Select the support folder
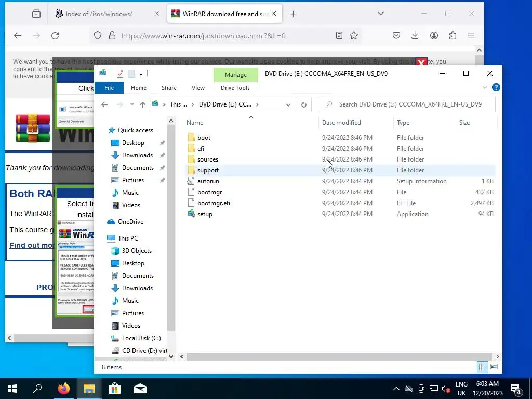Screen dimensions: 532x399 pyautogui.click(x=208, y=170)
